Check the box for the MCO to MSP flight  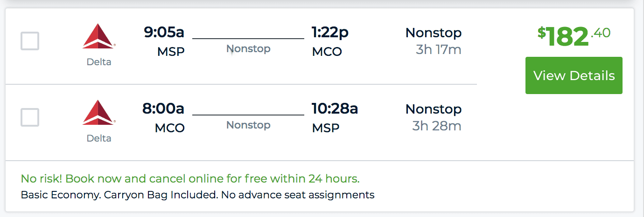point(30,117)
